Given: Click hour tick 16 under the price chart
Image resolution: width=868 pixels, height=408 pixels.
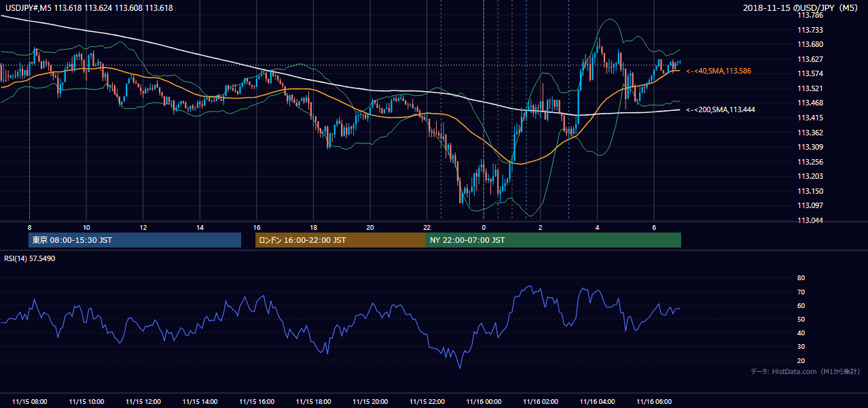Looking at the screenshot, I should pyautogui.click(x=257, y=227).
